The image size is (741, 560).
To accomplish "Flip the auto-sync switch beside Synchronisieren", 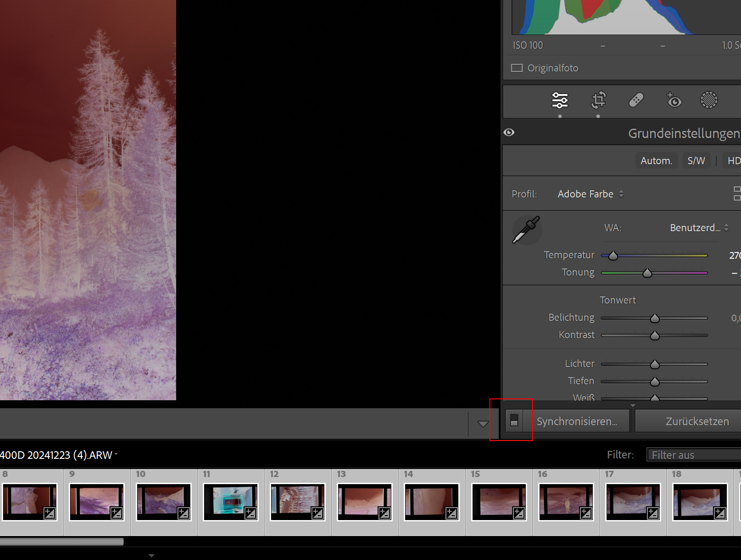I will (514, 420).
